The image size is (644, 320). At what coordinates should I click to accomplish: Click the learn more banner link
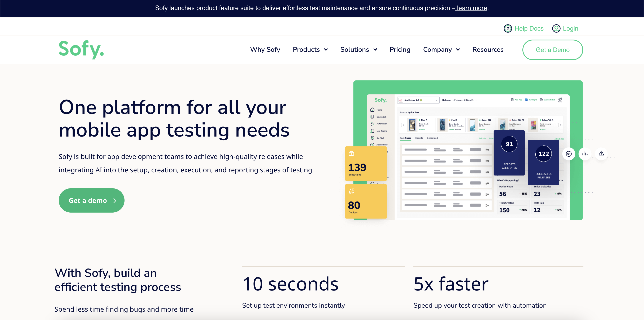pyautogui.click(x=472, y=8)
